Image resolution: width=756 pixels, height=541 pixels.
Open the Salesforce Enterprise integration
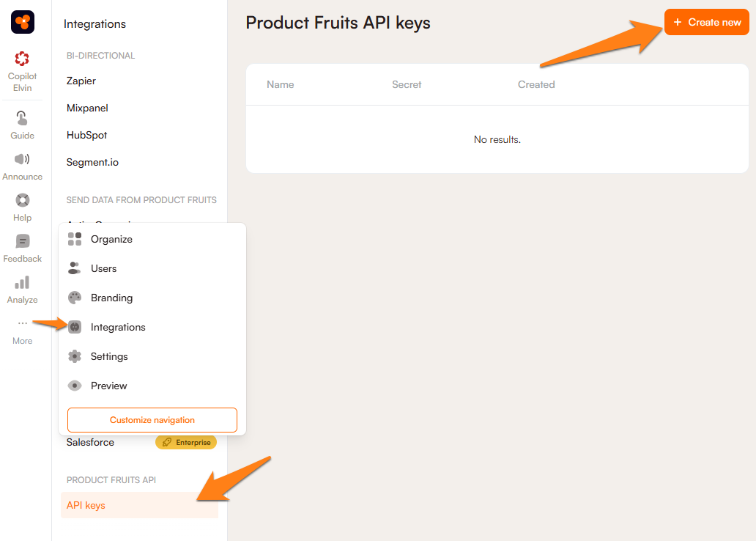point(91,442)
